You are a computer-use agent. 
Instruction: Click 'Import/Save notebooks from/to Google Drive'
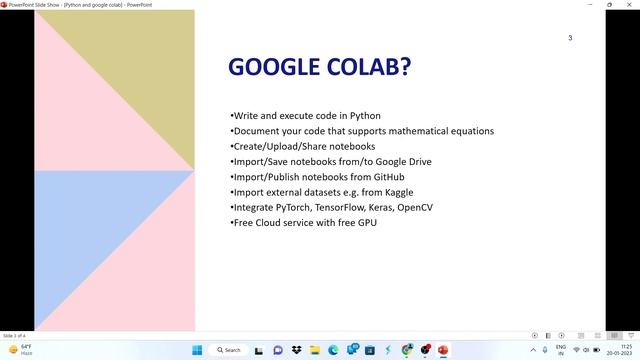click(x=331, y=162)
